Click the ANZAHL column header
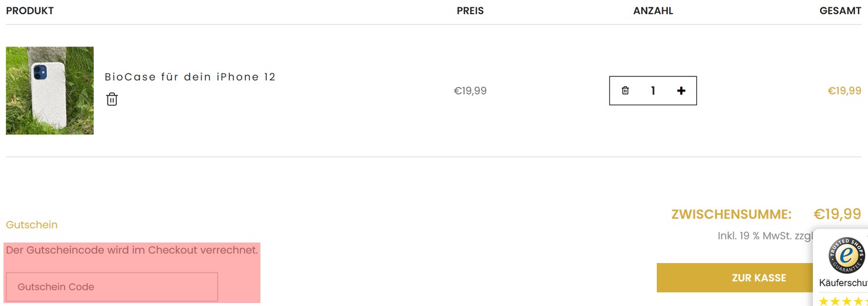This screenshot has width=868, height=306. (x=653, y=11)
